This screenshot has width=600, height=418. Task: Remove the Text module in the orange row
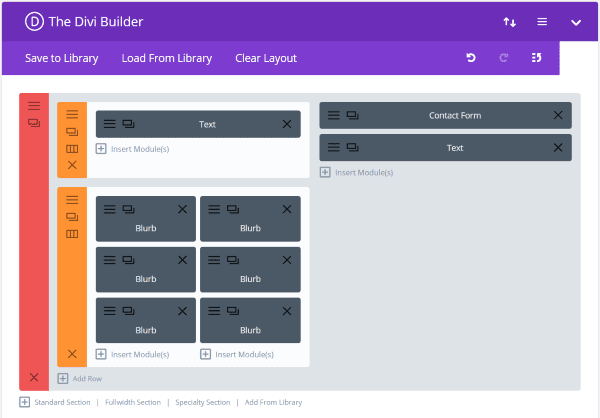point(287,124)
